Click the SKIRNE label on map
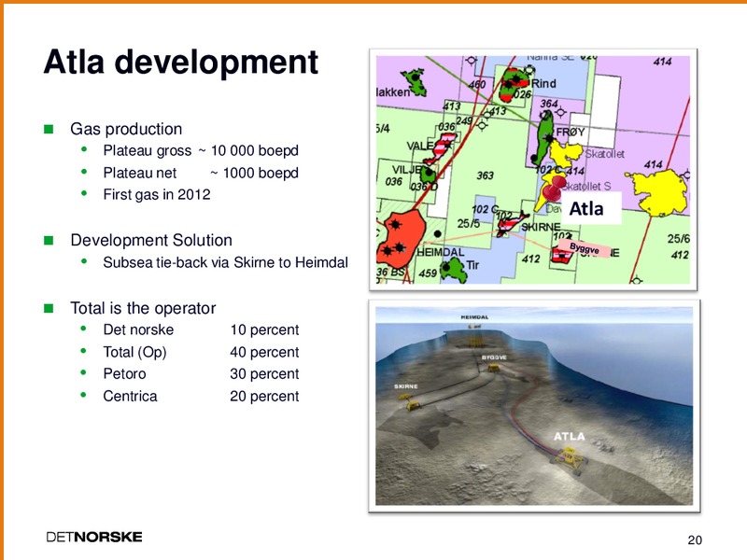The height and width of the screenshot is (560, 747). pyautogui.click(x=541, y=227)
